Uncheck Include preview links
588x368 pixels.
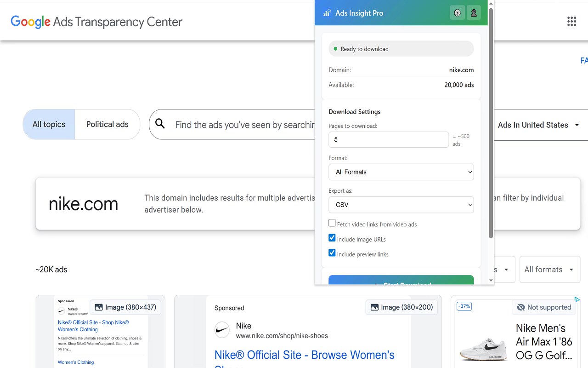coord(332,253)
